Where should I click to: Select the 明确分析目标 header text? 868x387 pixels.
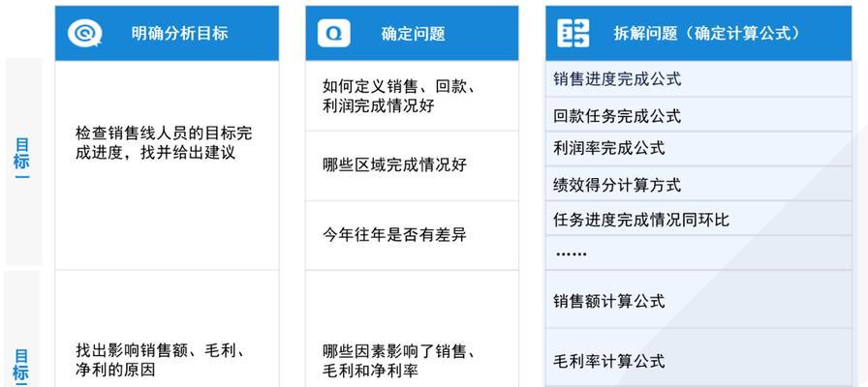179,33
